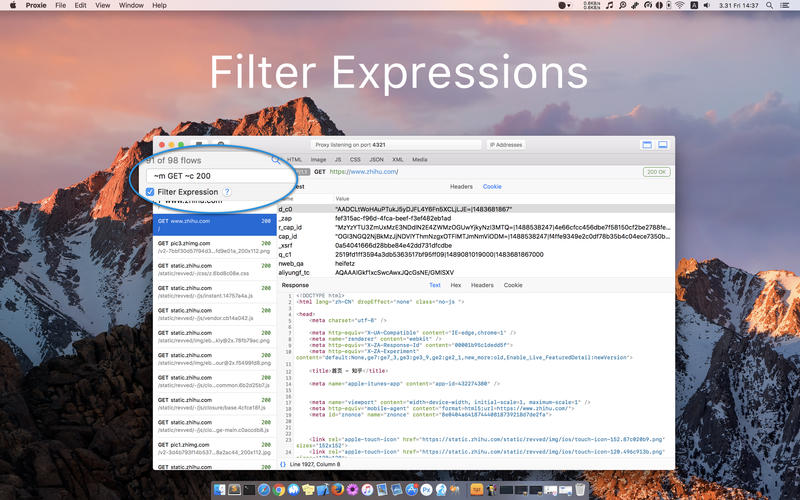The width and height of the screenshot is (800, 500).
Task: Select the r_cap_id cookie row
Action: (476, 228)
